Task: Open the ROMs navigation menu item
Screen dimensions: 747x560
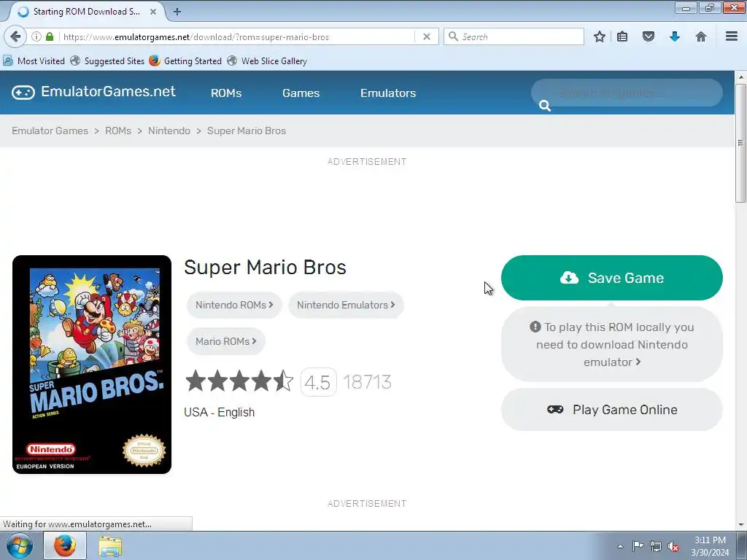Action: [x=226, y=93]
